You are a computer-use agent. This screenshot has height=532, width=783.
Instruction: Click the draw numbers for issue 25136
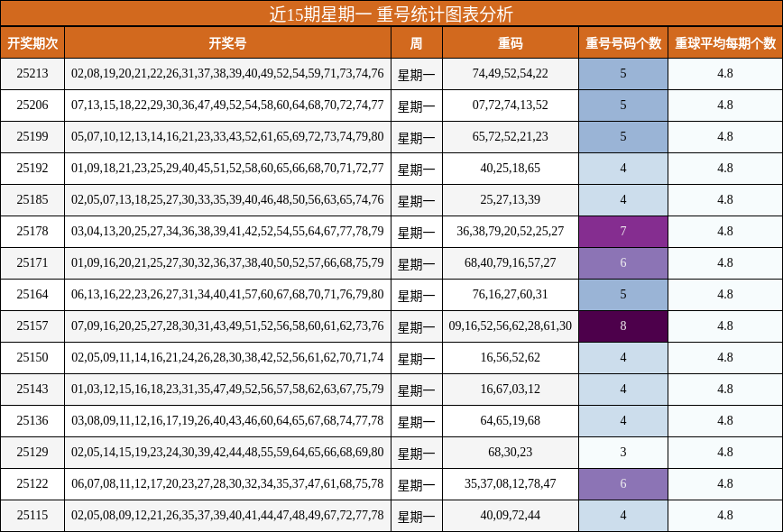click(227, 420)
